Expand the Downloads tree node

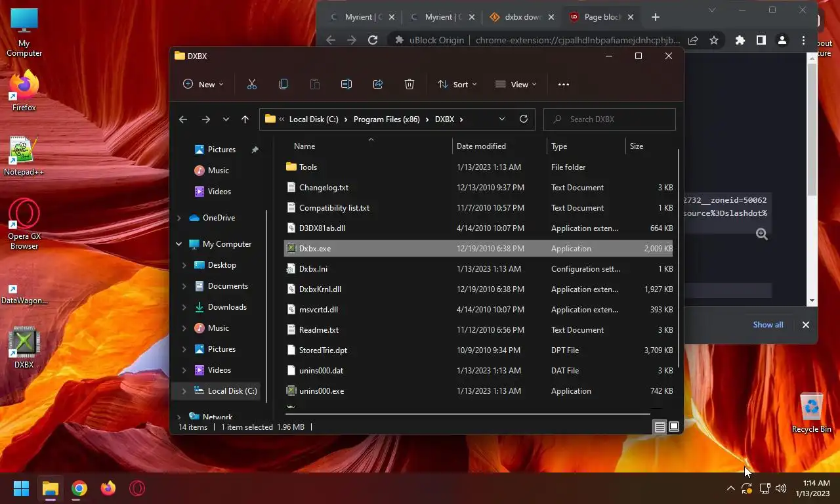coord(184,307)
